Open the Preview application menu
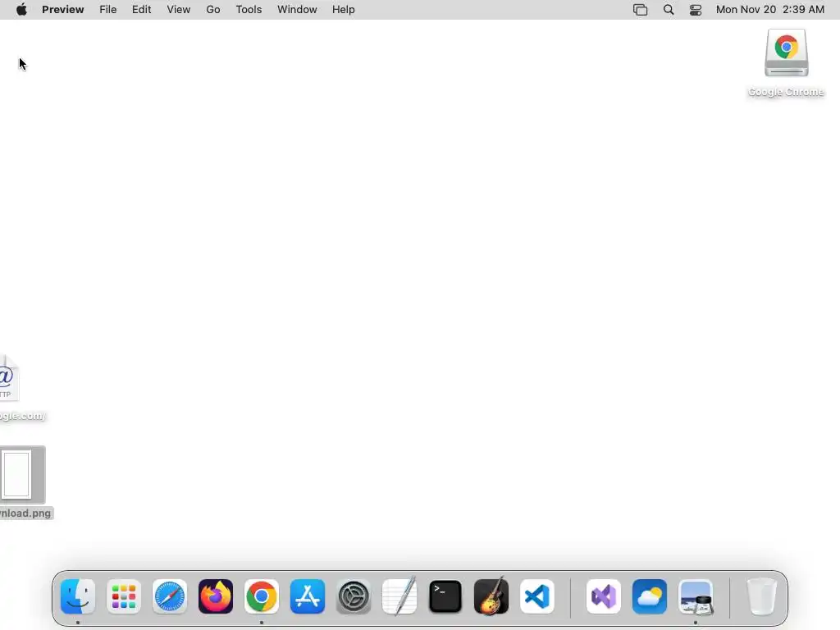Viewport: 840px width, 630px height. [62, 10]
